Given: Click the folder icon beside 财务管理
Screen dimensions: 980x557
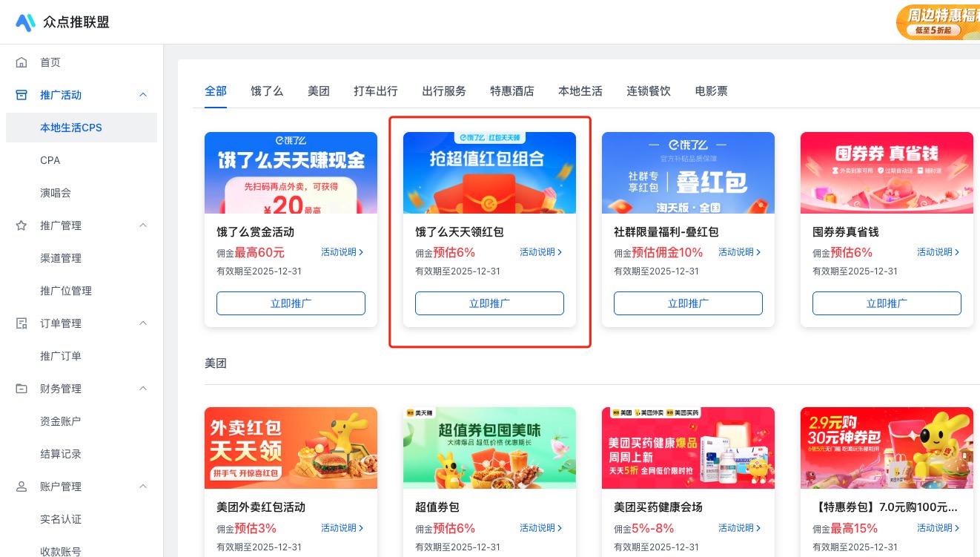Looking at the screenshot, I should click(21, 389).
